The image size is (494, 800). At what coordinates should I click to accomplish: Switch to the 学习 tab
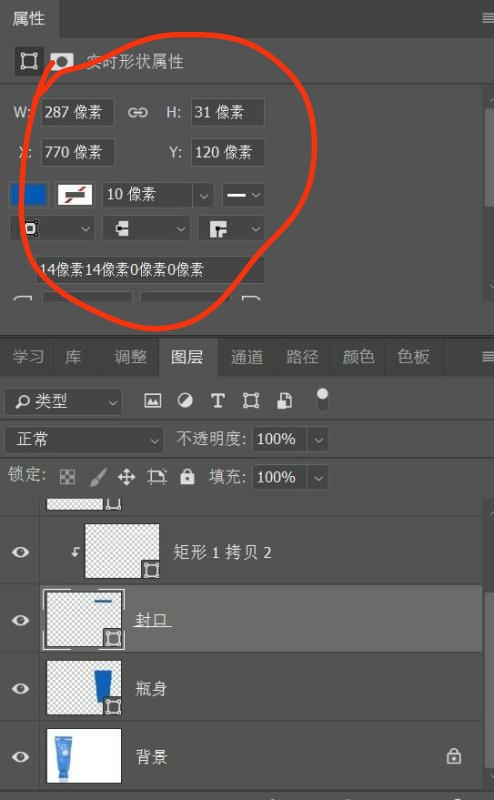(x=29, y=357)
